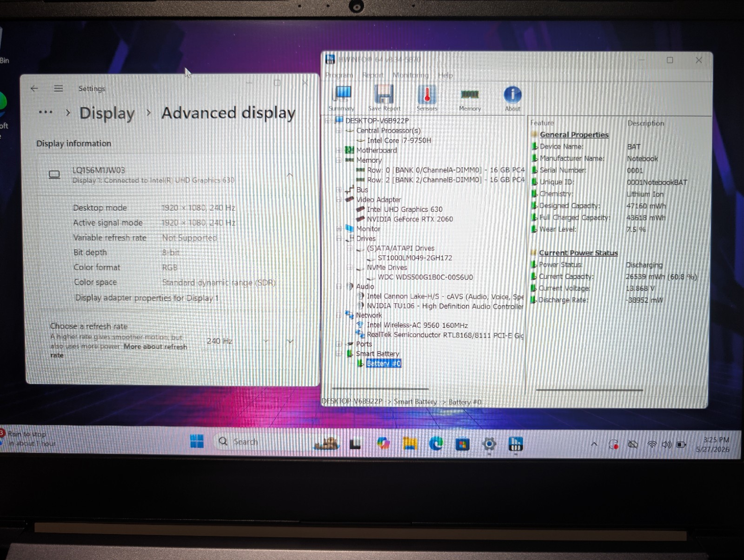Viewport: 744px width, 560px height.
Task: Collapse the Drives tree node
Action: pyautogui.click(x=339, y=239)
